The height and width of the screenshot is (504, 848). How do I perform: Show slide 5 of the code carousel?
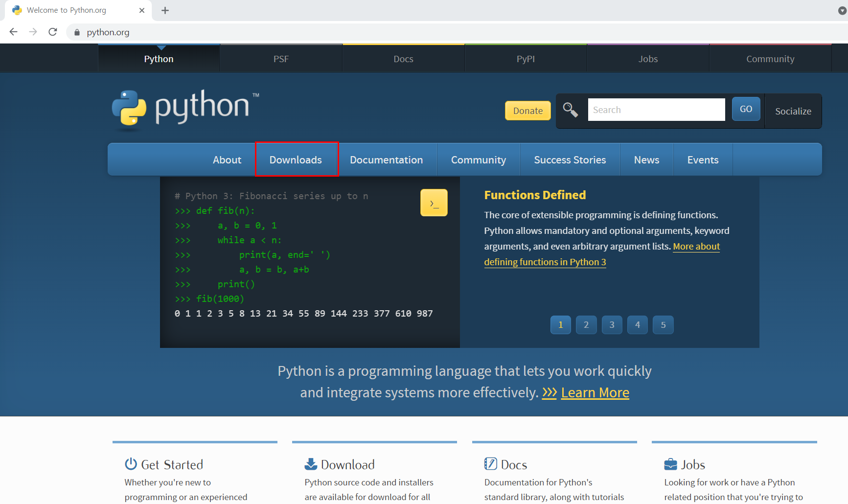pos(663,325)
